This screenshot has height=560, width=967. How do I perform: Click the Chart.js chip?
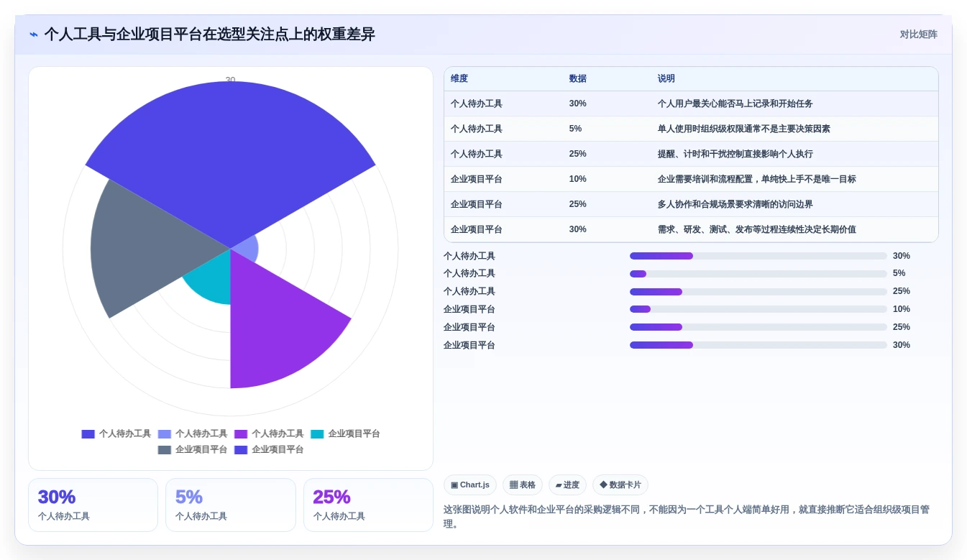click(x=470, y=485)
